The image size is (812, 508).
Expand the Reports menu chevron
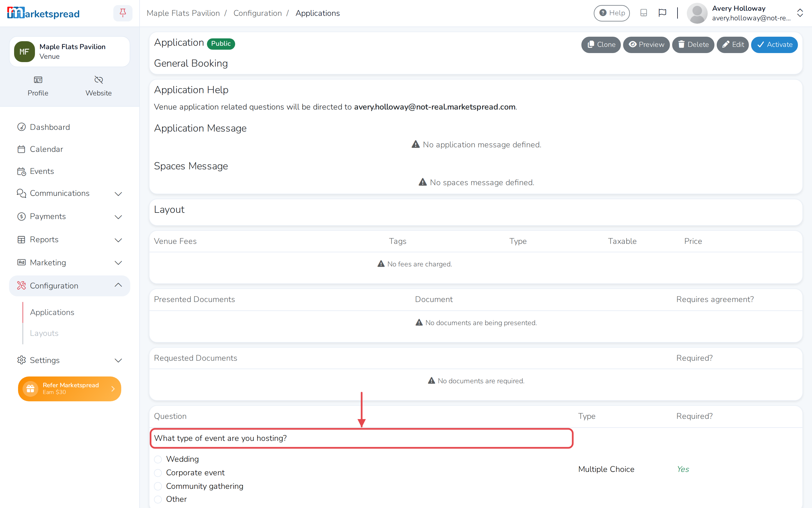pos(118,240)
